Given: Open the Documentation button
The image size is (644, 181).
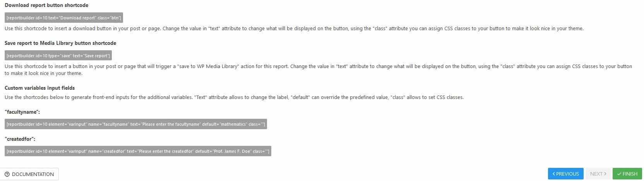Looking at the screenshot, I should (x=29, y=174).
